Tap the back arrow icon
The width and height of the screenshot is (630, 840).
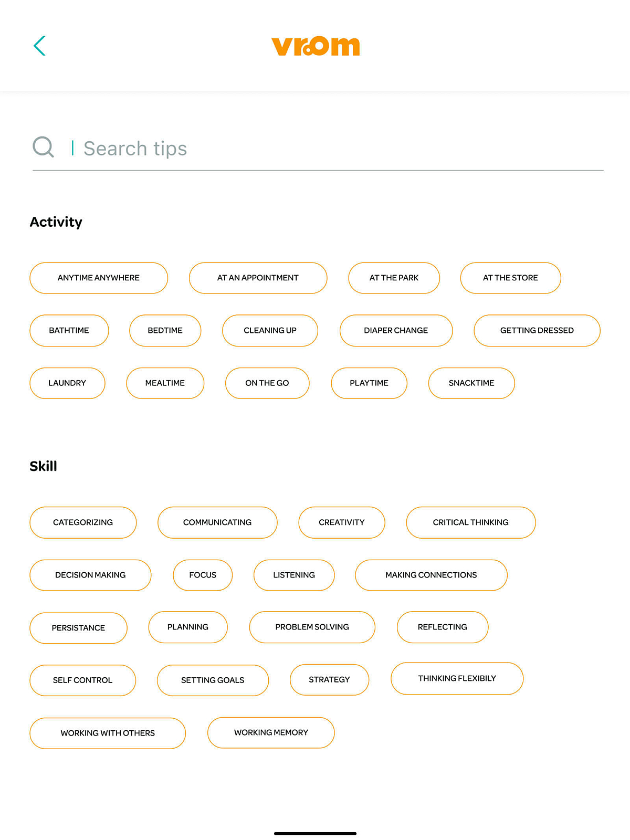(40, 46)
